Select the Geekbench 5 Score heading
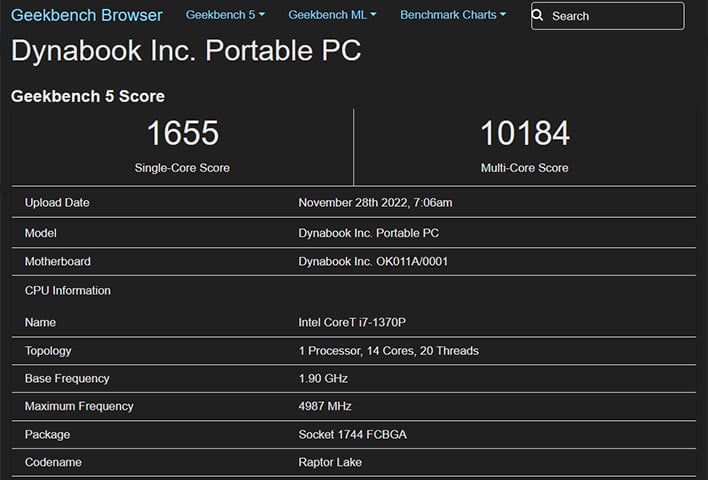Screen dimensions: 708x480 (88, 96)
